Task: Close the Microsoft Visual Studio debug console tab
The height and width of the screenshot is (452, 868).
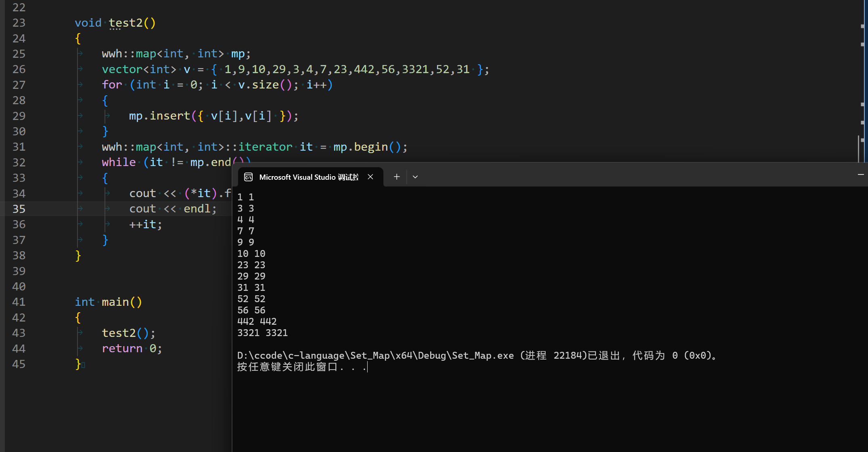Action: coord(370,177)
